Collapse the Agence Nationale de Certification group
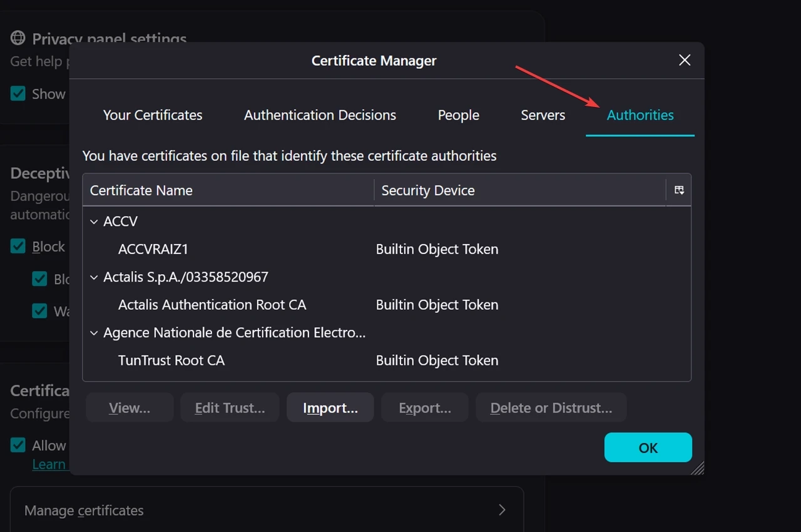The image size is (801, 532). coord(94,333)
